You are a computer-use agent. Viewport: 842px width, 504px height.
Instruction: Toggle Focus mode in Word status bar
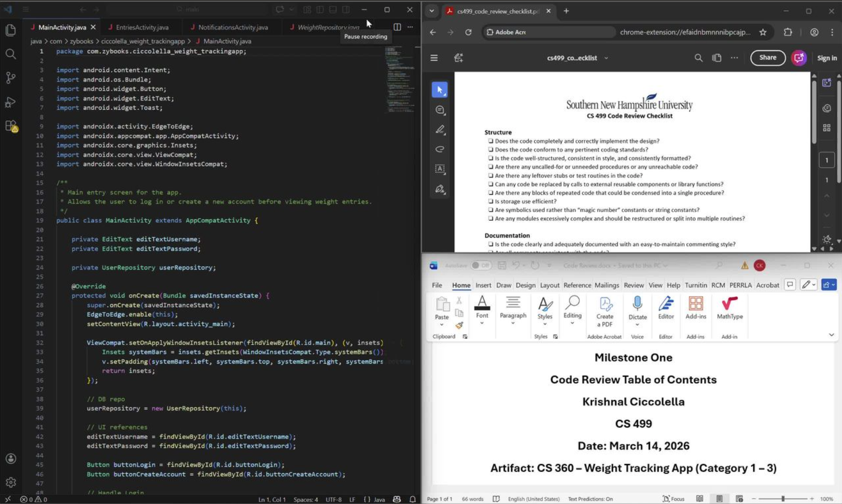(673, 499)
